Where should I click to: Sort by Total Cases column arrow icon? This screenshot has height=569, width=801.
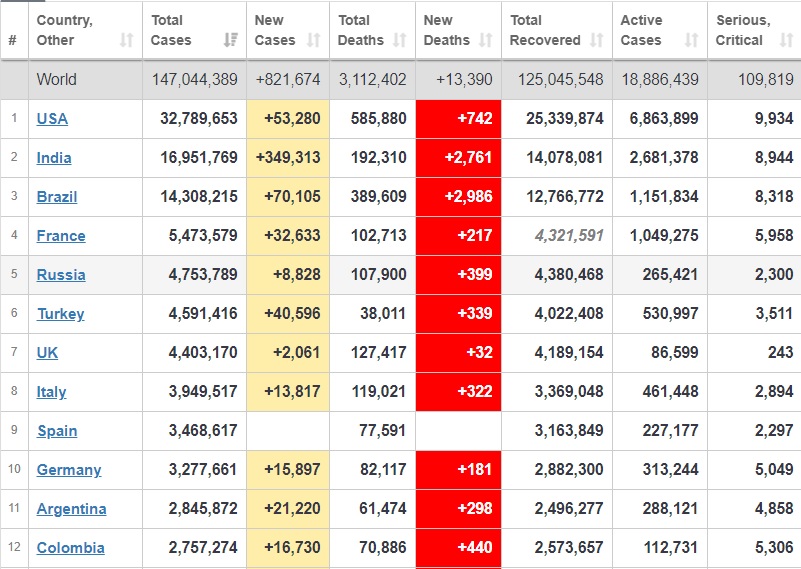pyautogui.click(x=231, y=41)
